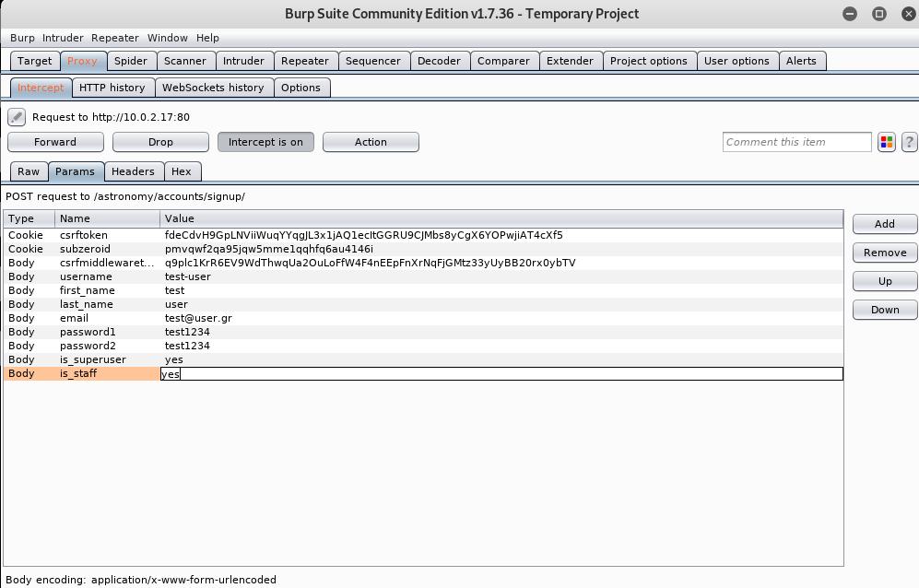Open the Help menu
Image resolution: width=919 pixels, height=588 pixels.
pyautogui.click(x=207, y=38)
